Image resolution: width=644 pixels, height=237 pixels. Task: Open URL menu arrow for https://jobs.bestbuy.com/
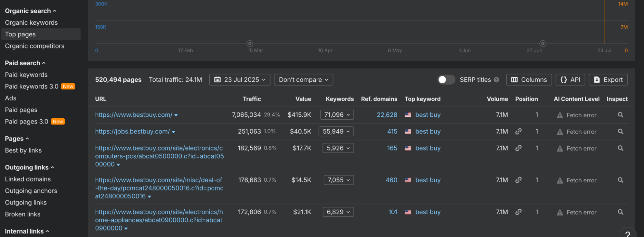click(173, 132)
